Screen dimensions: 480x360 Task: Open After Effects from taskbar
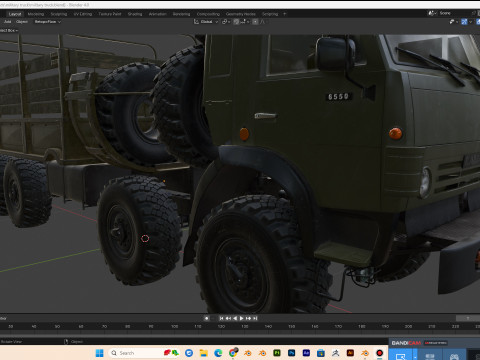tap(306, 353)
